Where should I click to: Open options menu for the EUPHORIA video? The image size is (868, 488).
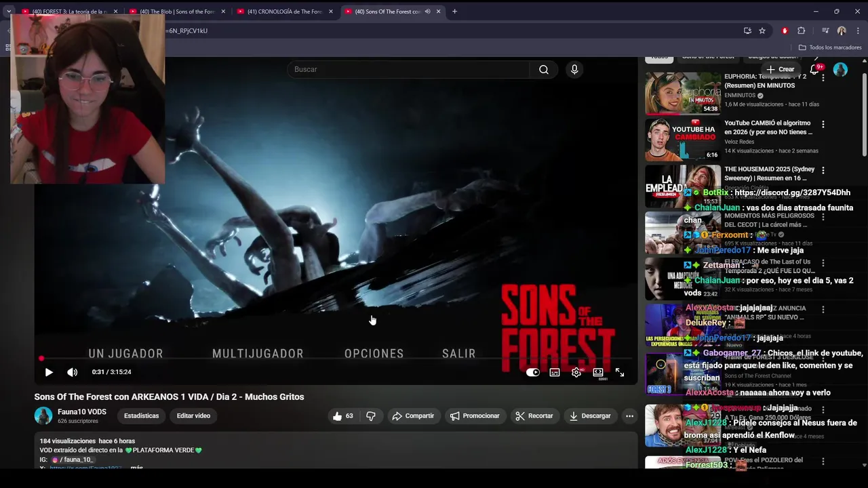point(823,78)
